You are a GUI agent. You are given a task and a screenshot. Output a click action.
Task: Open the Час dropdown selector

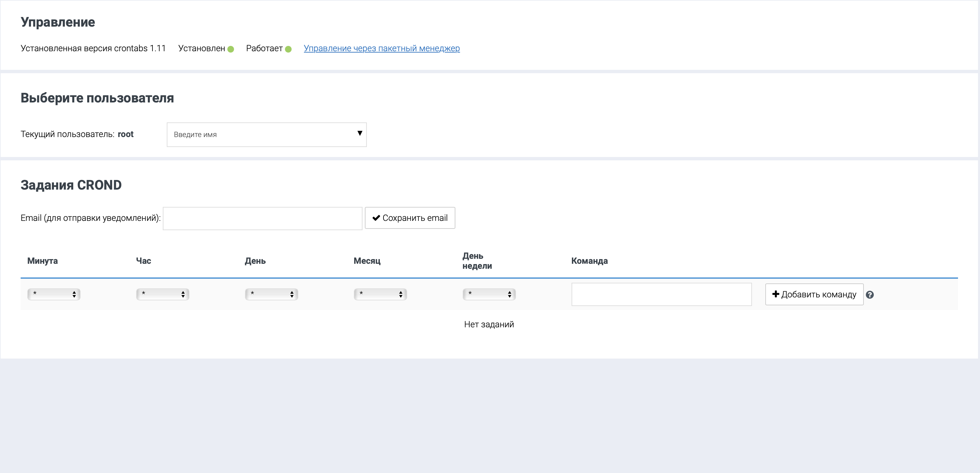[x=162, y=294]
